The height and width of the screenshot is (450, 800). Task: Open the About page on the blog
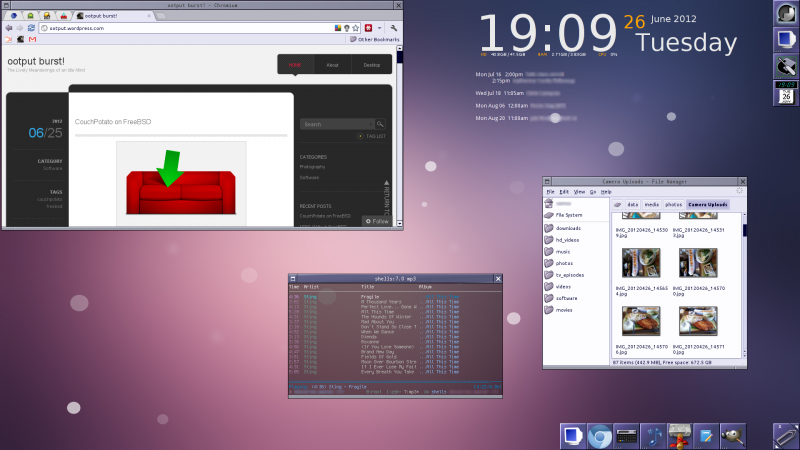point(332,65)
